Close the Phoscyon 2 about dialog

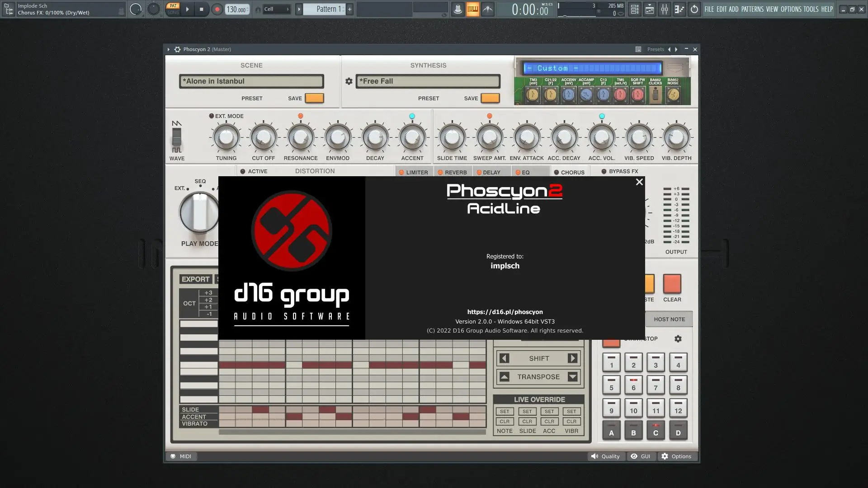click(639, 182)
